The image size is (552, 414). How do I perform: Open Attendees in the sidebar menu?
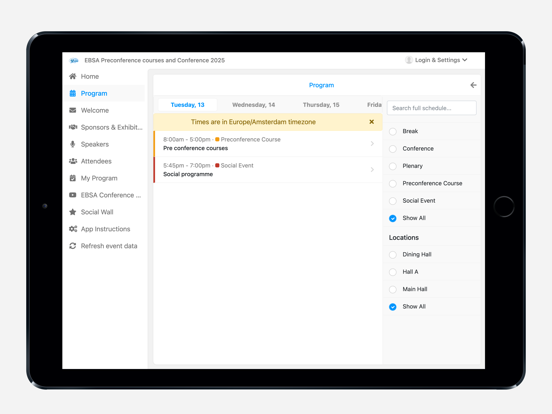pos(105,161)
